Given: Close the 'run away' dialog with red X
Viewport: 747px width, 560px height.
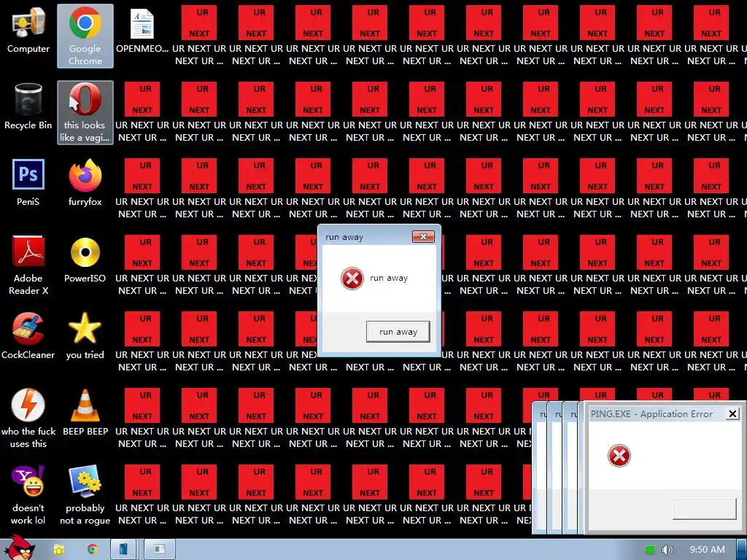Looking at the screenshot, I should 423,237.
